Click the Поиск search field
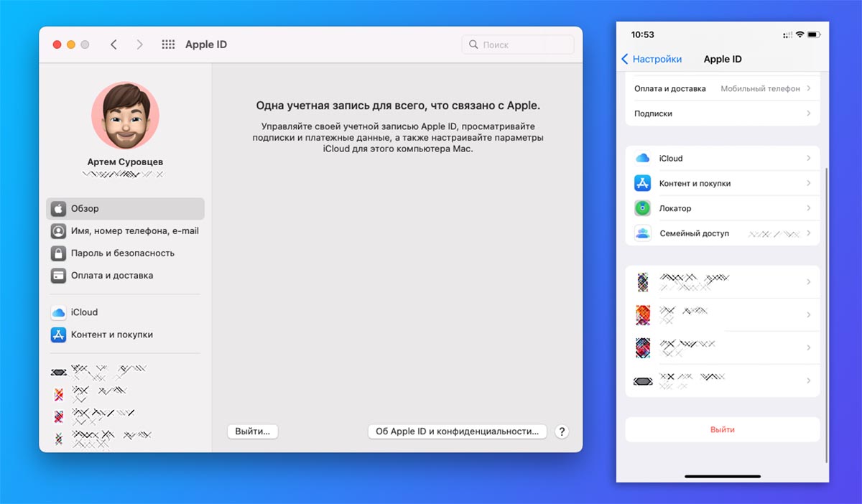 [x=518, y=45]
